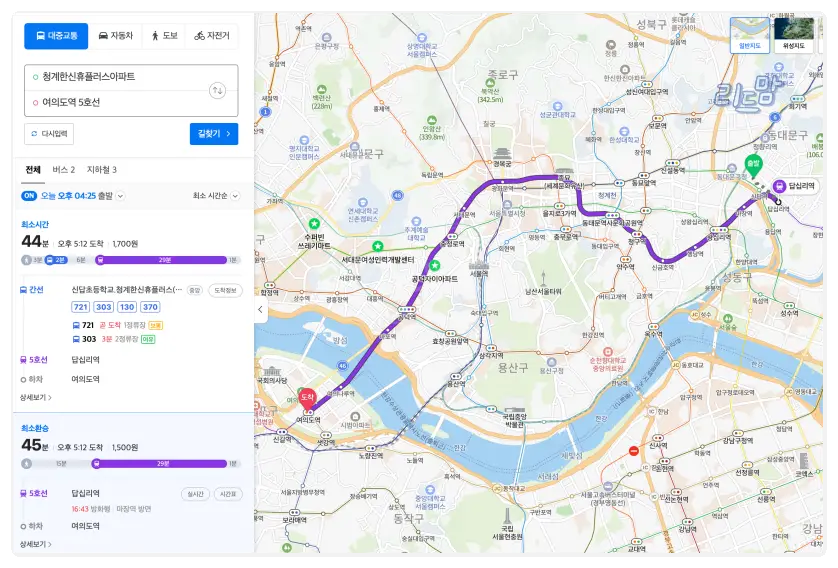838x568 pixels.
Task: Select the 서대문여성인력개발센터 star marker
Action: coord(378,246)
